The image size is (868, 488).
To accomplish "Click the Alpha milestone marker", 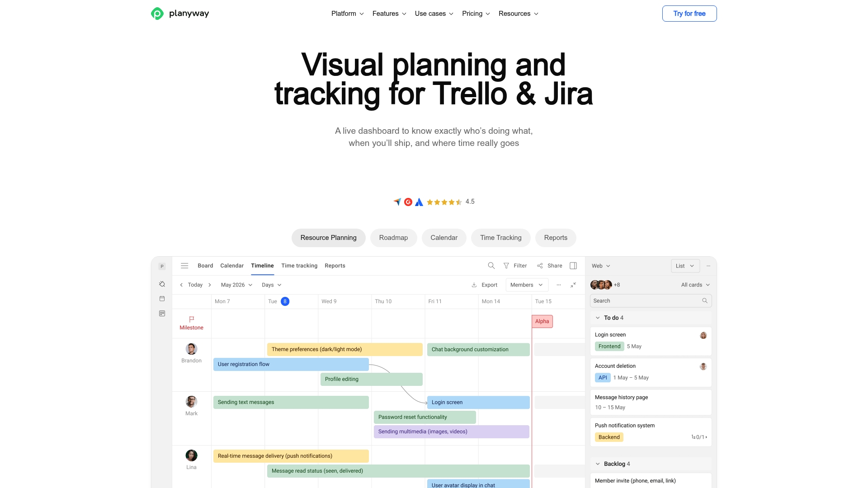I will (x=542, y=321).
